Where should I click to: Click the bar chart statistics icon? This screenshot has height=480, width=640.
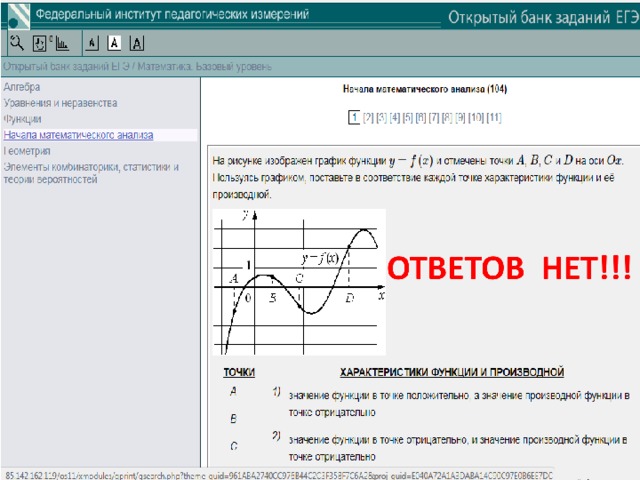point(62,43)
